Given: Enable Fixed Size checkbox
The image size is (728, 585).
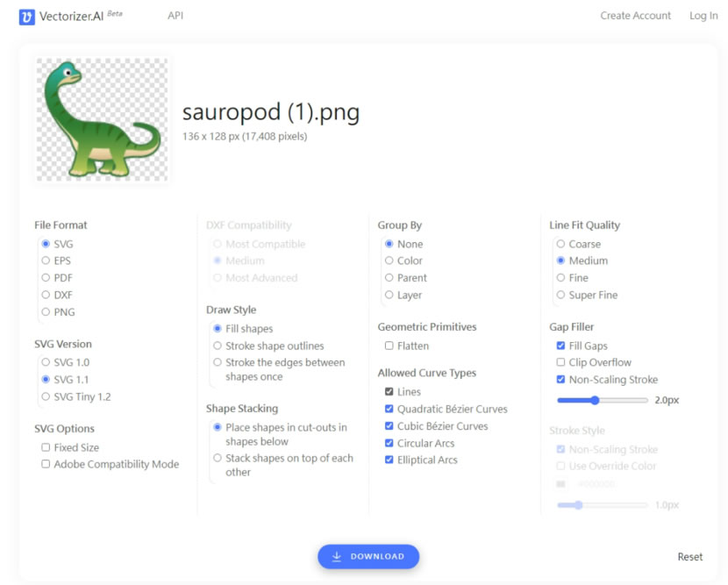Looking at the screenshot, I should 46,447.
